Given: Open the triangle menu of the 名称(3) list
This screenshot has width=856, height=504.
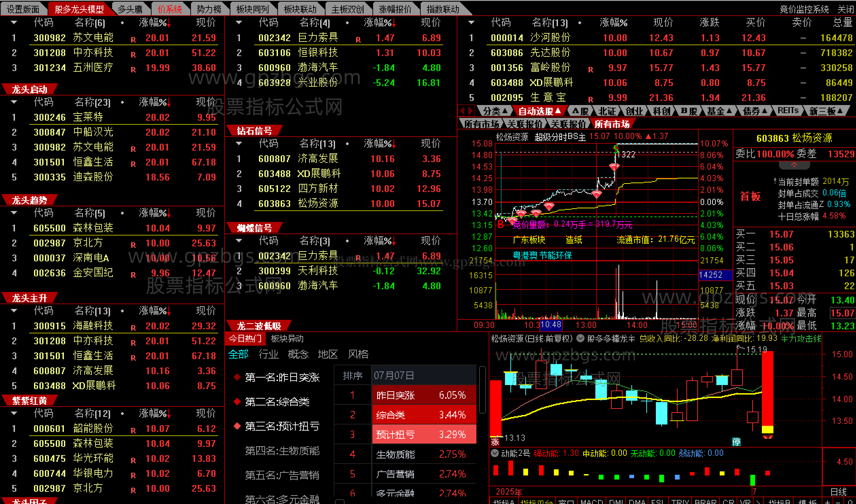Looking at the screenshot, I should [239, 241].
